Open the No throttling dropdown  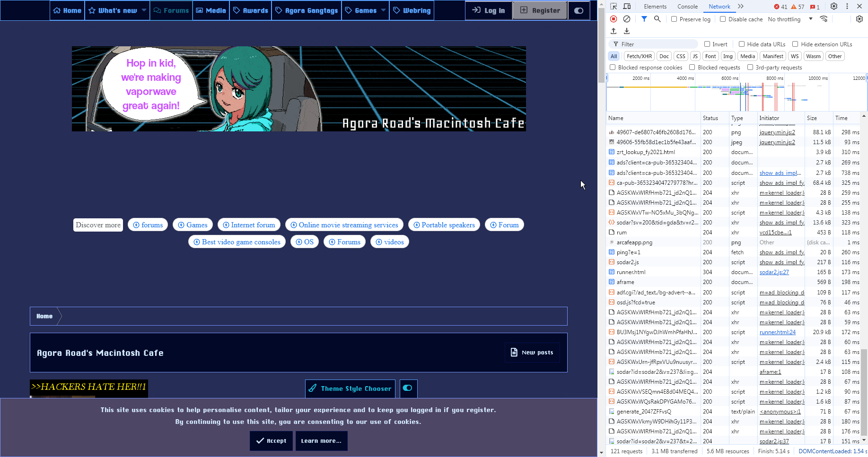[x=790, y=19]
